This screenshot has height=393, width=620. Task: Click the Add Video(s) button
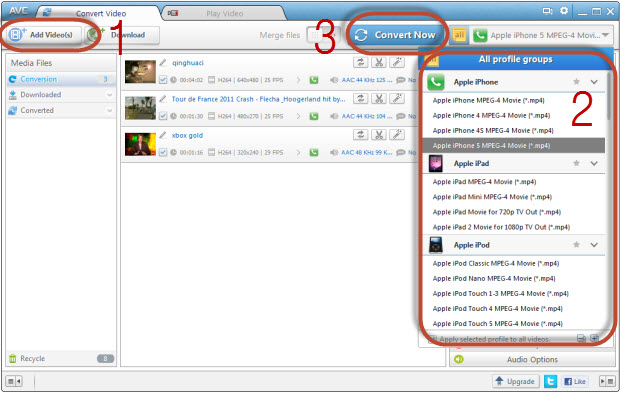(x=43, y=35)
